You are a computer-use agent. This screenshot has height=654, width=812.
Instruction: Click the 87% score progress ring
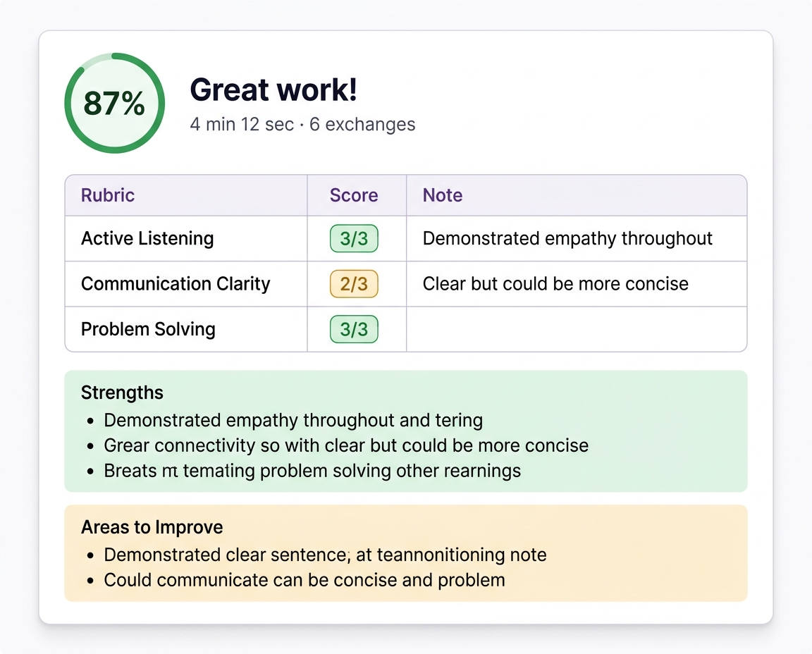(x=114, y=103)
